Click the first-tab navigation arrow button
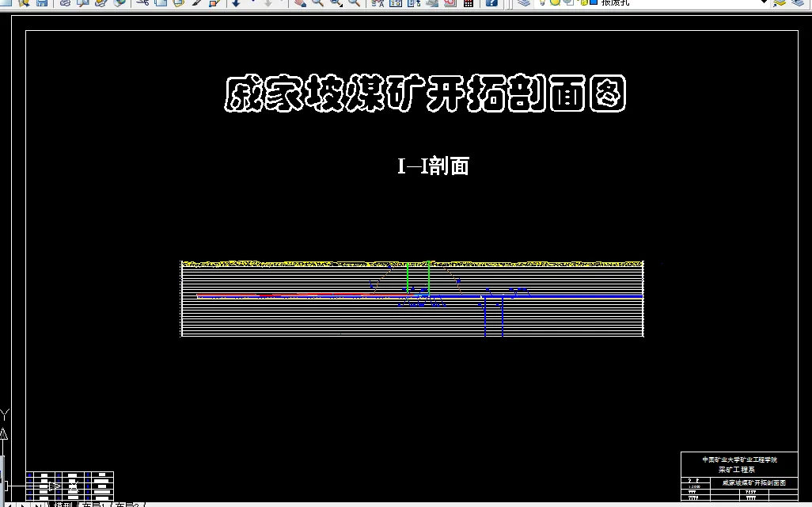 9,505
